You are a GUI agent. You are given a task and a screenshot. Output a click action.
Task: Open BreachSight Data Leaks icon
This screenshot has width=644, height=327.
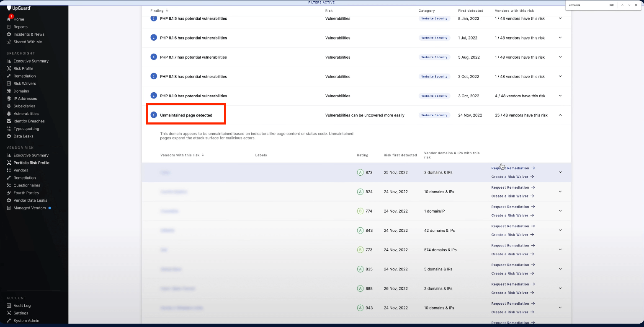(9, 137)
